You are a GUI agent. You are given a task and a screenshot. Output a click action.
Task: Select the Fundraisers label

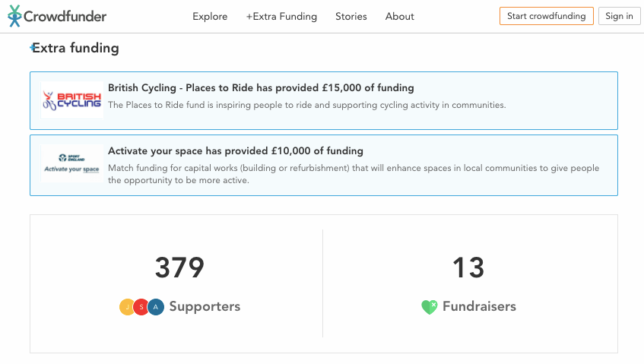(x=479, y=306)
